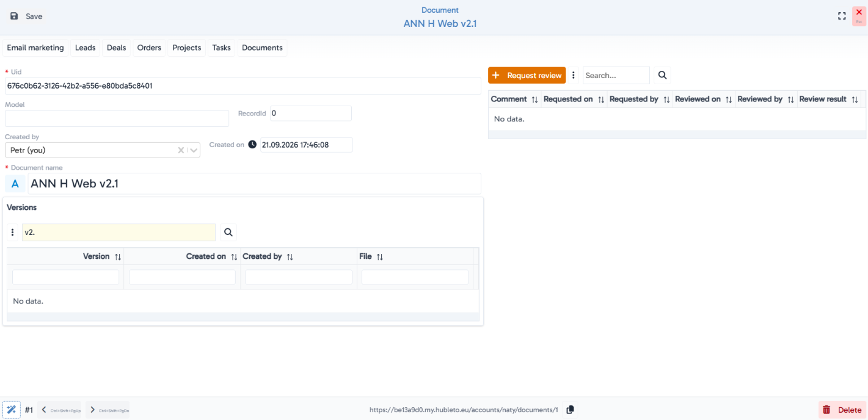Sort reviews by Review result column
The height and width of the screenshot is (420, 868).
855,100
